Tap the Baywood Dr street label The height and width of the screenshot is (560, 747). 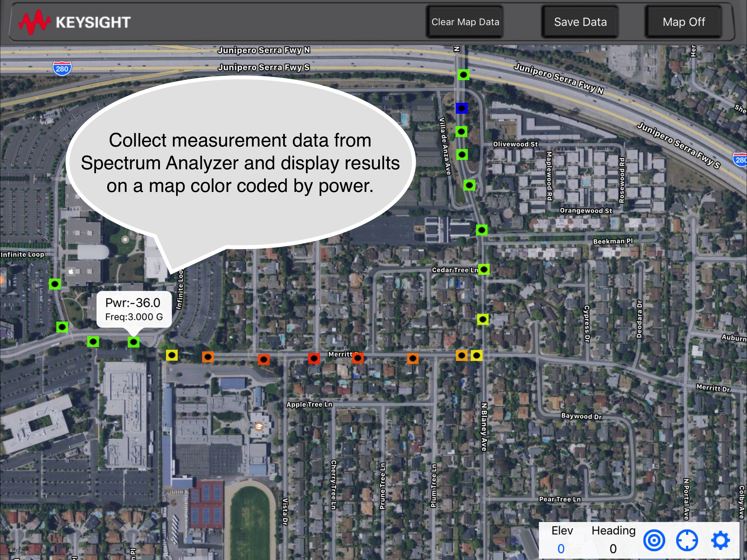(x=582, y=416)
